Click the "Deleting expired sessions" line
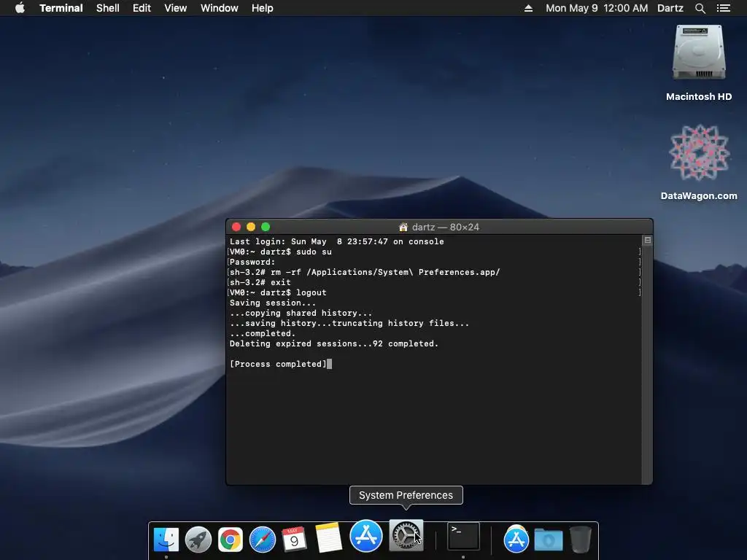This screenshot has height=560, width=747. tap(334, 344)
